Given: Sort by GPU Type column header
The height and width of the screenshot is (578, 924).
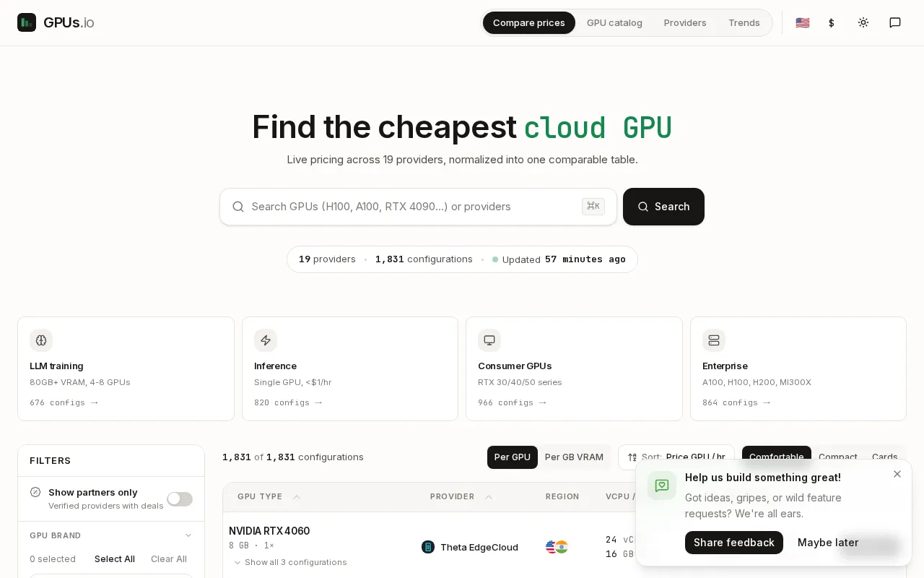Looking at the screenshot, I should (269, 496).
